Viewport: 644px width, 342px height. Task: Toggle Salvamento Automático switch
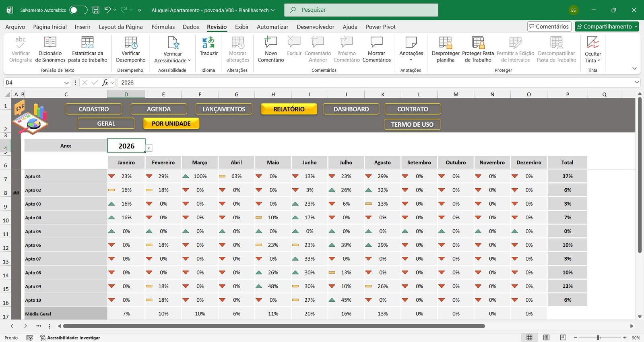point(78,10)
